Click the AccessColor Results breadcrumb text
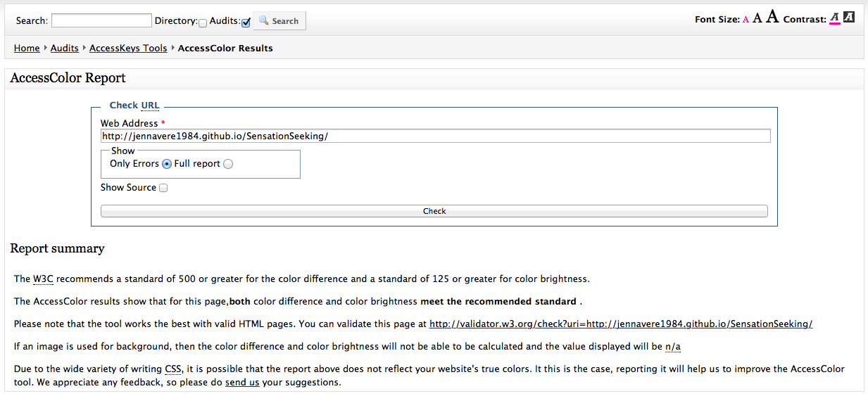This screenshot has width=868, height=396. coord(225,49)
